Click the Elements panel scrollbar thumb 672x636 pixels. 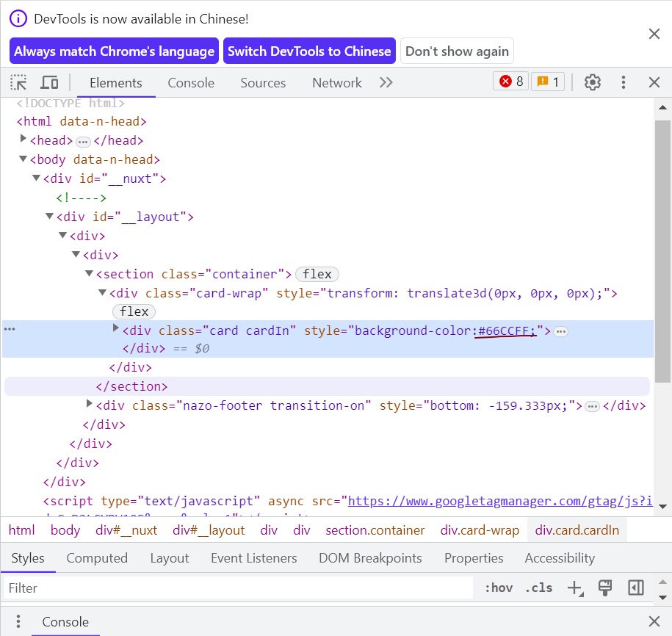662,251
